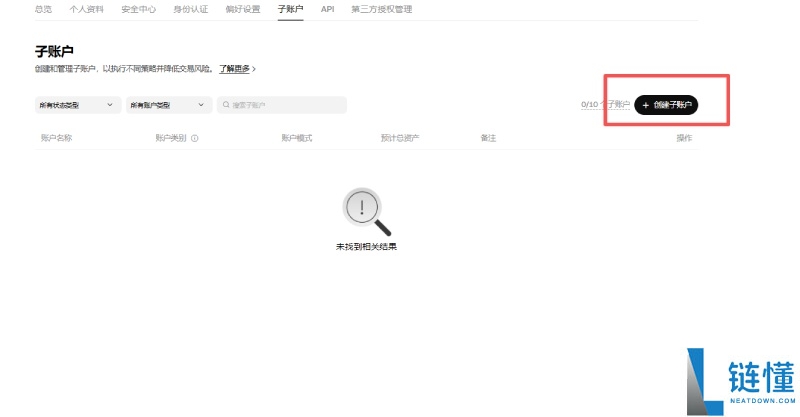Click the 了解更多 link

235,68
